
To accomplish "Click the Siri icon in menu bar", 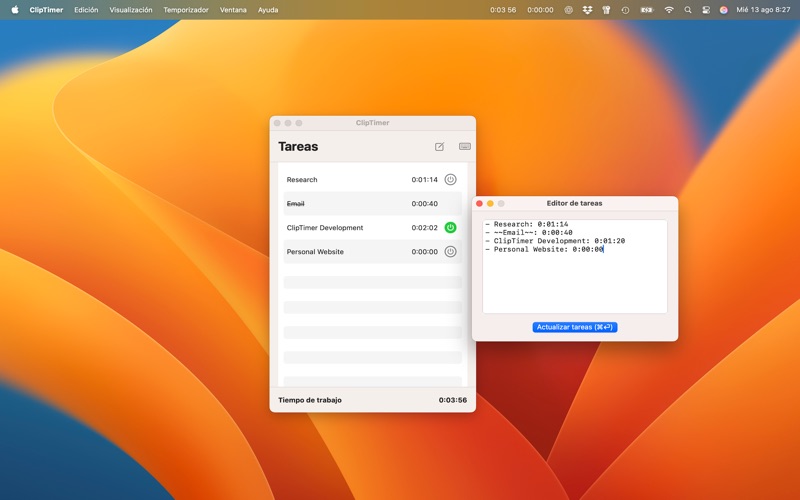I will tap(723, 10).
